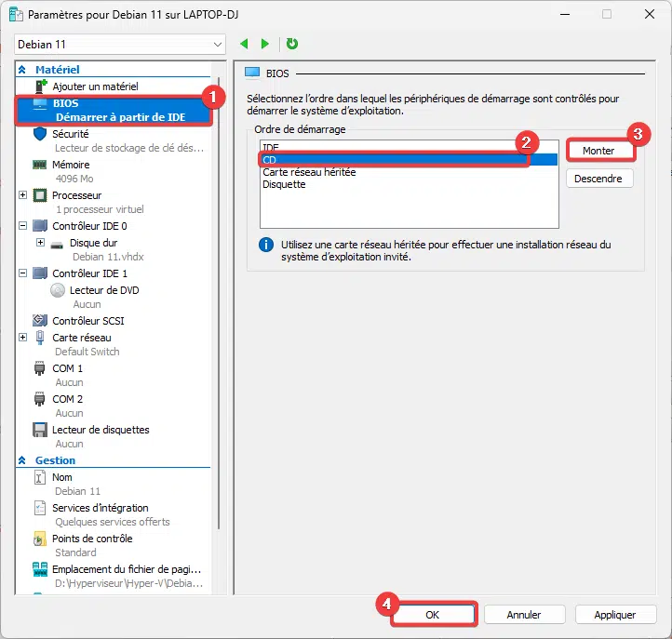Screen dimensions: 672x639
Task: Open the Debian 11 virtual machine dropdown
Action: click(x=120, y=45)
